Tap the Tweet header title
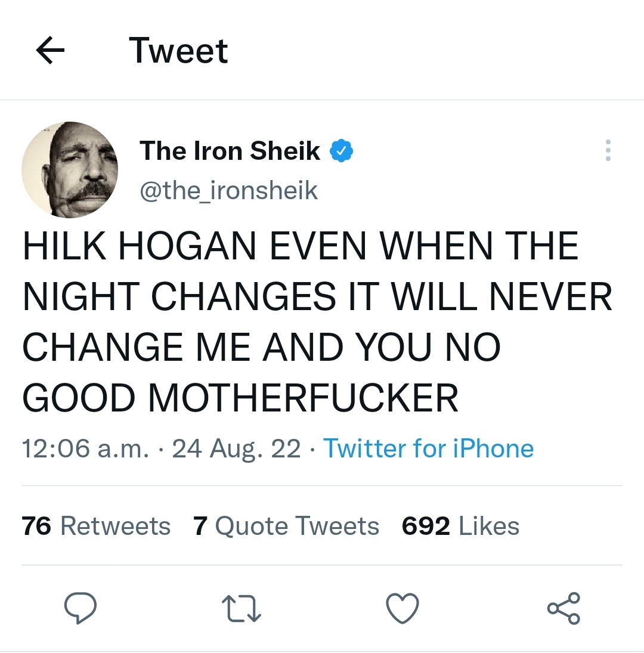 [178, 51]
